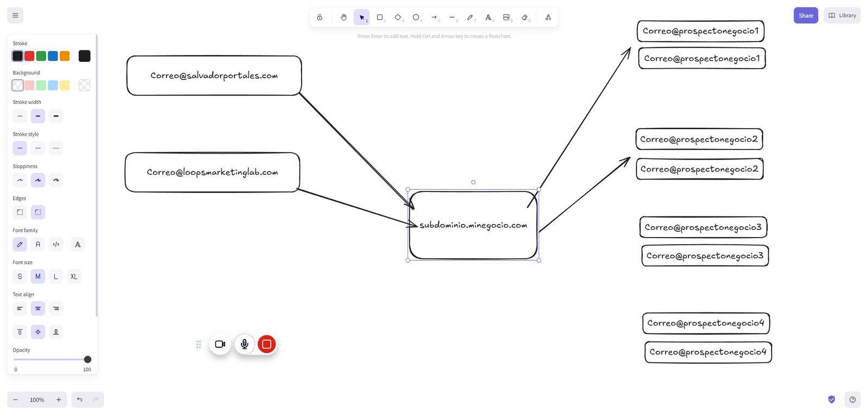The image size is (868, 415).
Task: Set stroke width to thin
Action: [x=20, y=116]
